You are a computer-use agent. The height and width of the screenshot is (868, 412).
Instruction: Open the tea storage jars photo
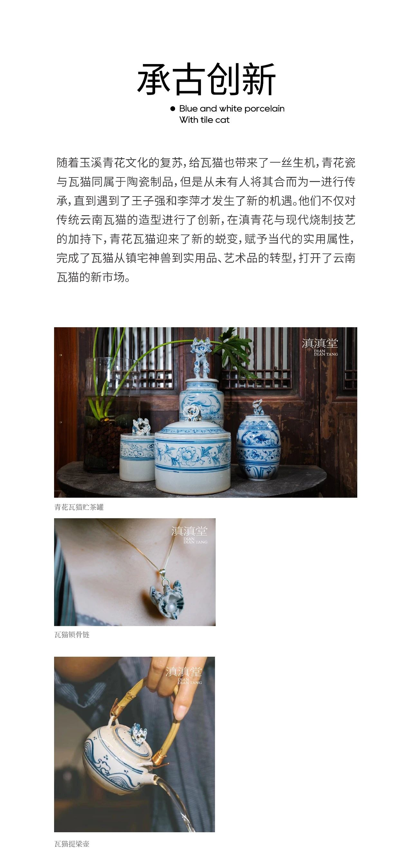[205, 412]
